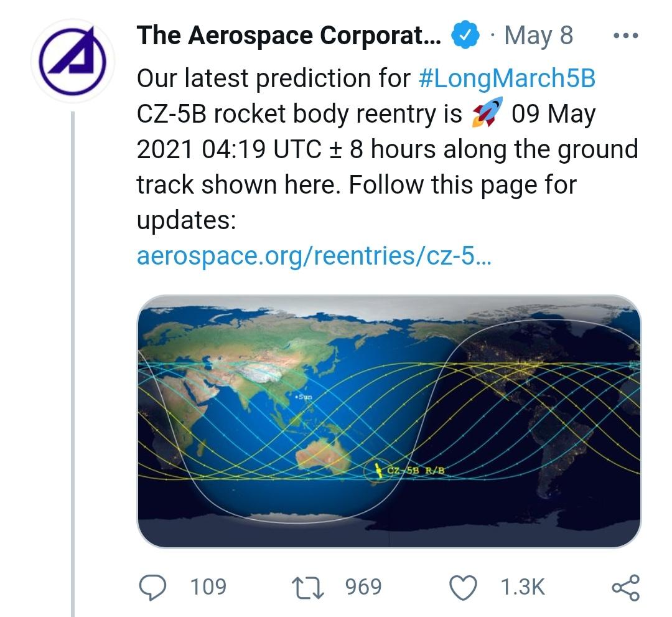Click the blue verified badge
Image resolution: width=672 pixels, height=617 pixels.
click(465, 35)
